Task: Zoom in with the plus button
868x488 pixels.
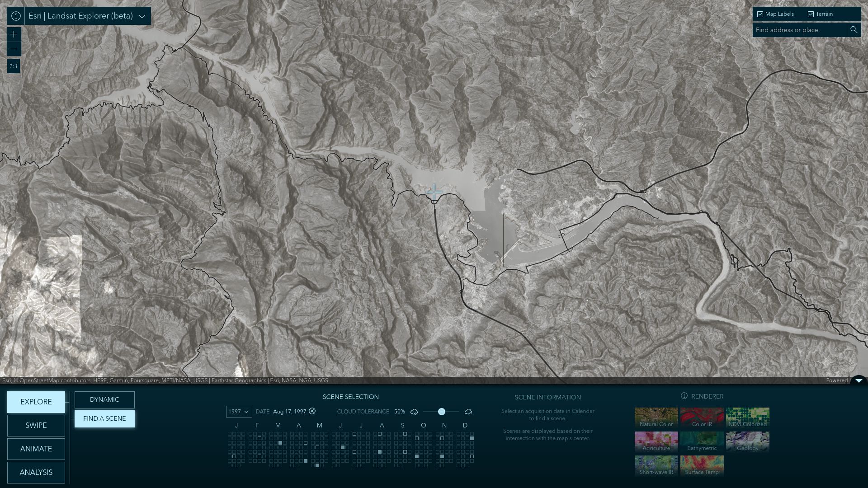Action: point(14,34)
